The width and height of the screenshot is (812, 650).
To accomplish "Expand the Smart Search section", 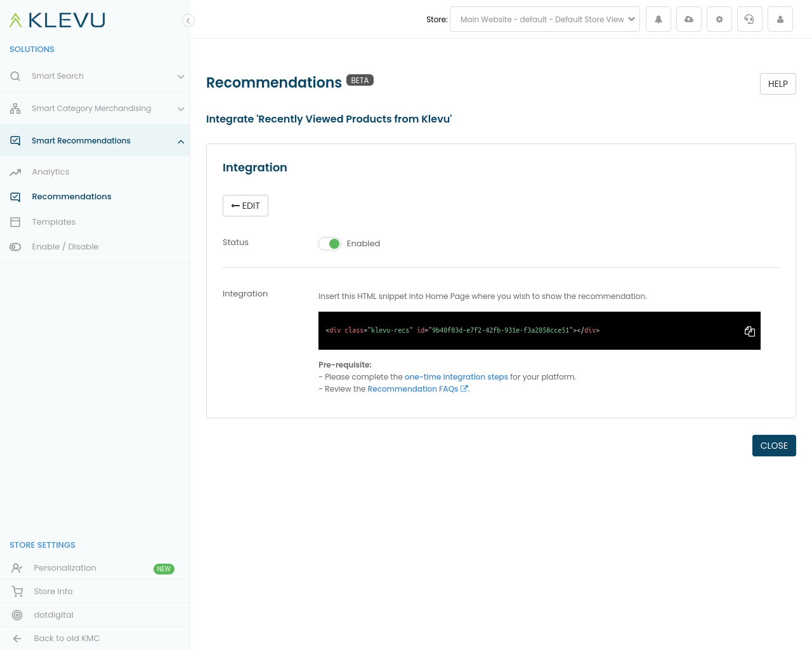I will [95, 76].
